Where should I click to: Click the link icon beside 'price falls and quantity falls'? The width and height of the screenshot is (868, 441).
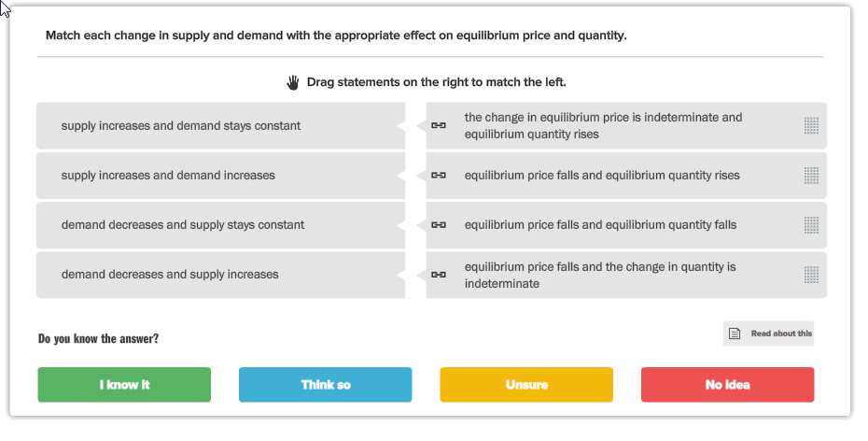tap(439, 225)
